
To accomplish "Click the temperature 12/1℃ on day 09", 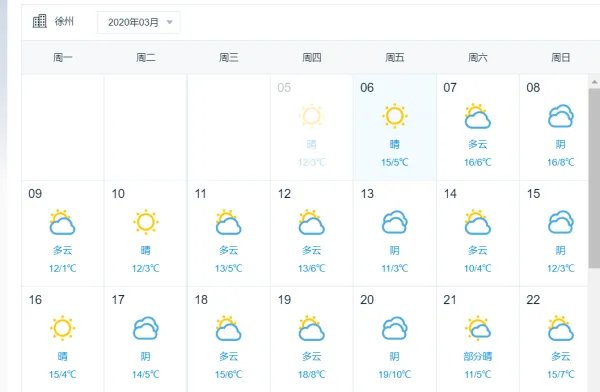I will tap(62, 268).
